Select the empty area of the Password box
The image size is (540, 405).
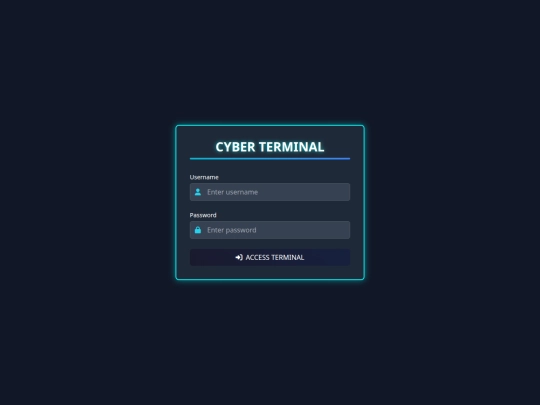click(307, 230)
